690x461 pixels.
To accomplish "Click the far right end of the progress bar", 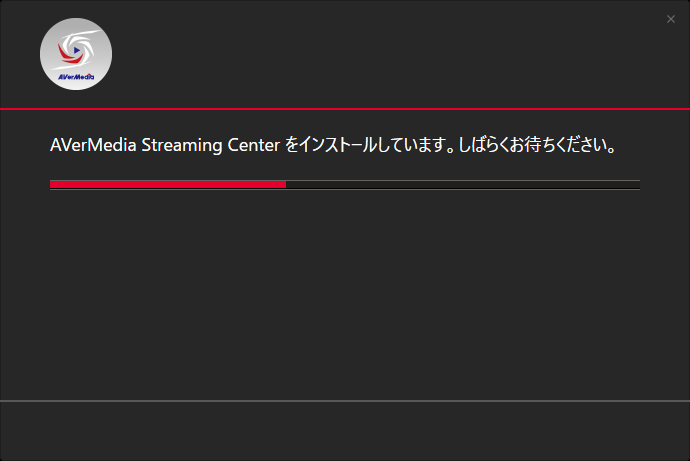I will [x=638, y=184].
